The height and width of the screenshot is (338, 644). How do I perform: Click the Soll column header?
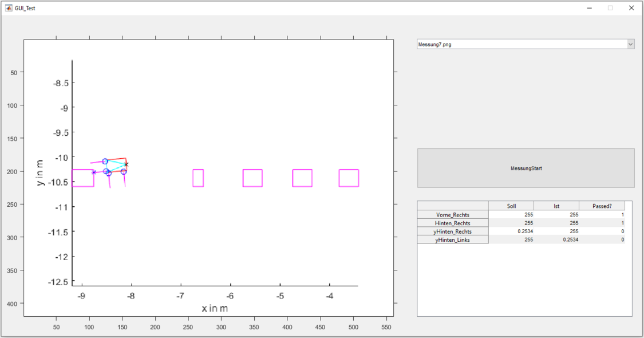point(511,206)
